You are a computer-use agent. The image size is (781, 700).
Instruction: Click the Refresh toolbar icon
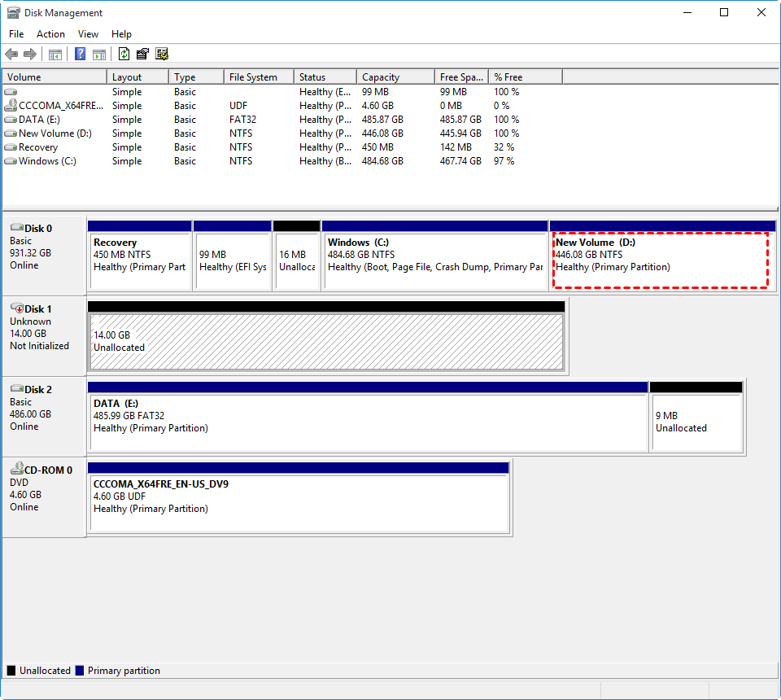click(x=124, y=55)
